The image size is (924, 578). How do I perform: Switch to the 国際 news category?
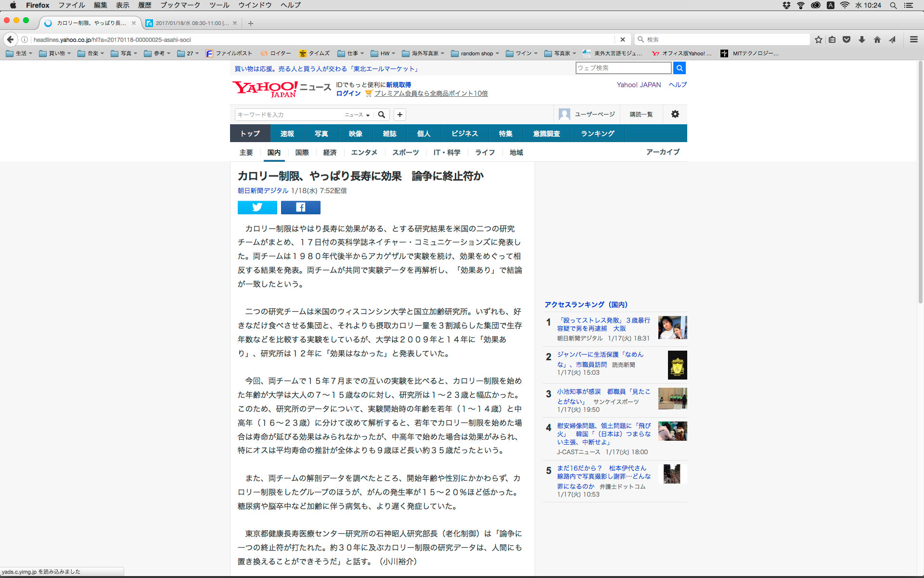point(302,152)
